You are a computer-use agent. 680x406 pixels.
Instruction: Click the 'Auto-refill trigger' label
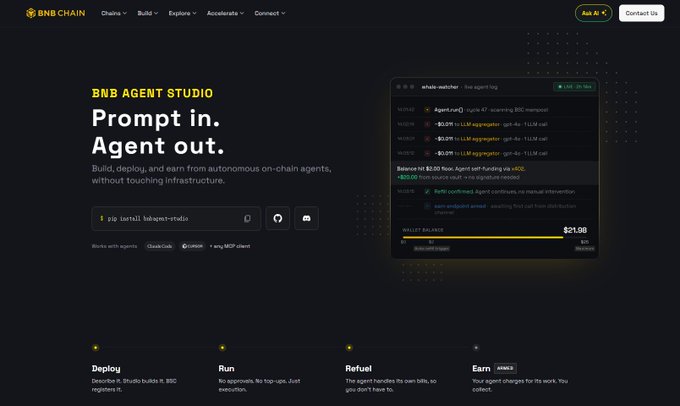[x=432, y=249]
